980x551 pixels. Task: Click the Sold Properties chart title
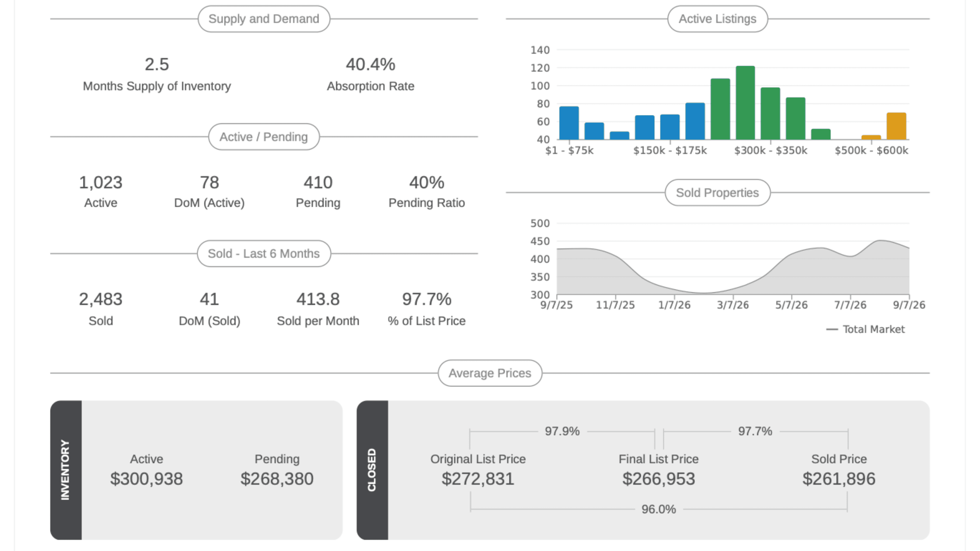pyautogui.click(x=718, y=192)
